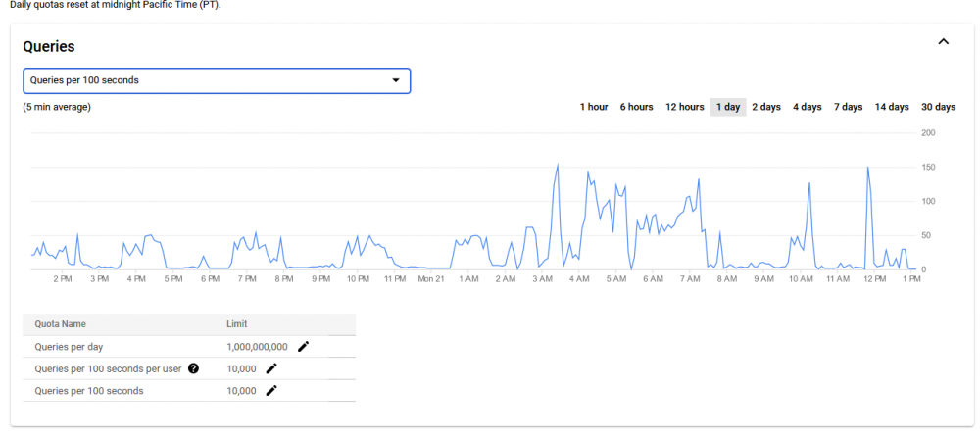Edit the Queries per 100 seconds limit
Viewport: 980px width, 439px height.
(271, 390)
